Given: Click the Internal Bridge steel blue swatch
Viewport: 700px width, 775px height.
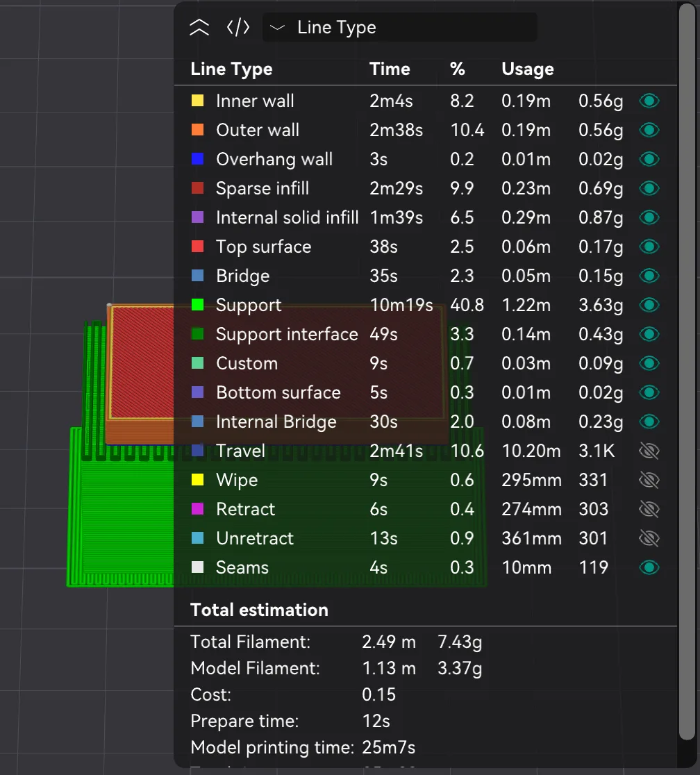Looking at the screenshot, I should click(x=198, y=422).
